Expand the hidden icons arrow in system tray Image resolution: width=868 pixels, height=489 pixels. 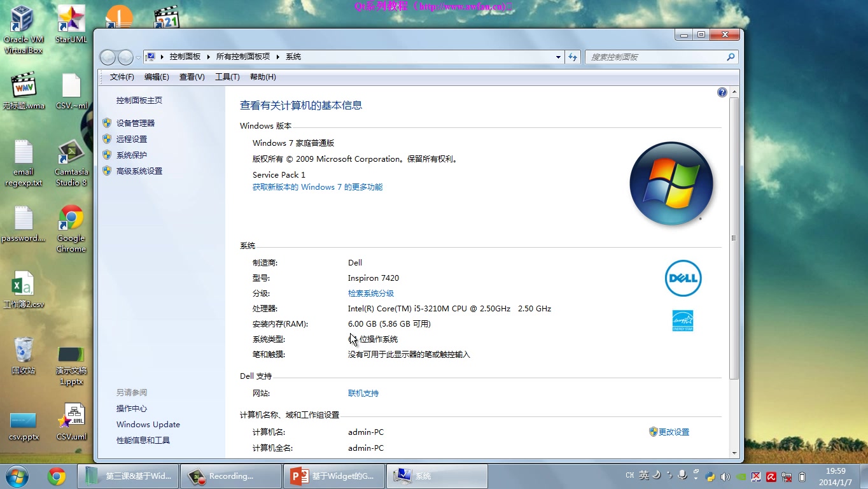click(696, 478)
